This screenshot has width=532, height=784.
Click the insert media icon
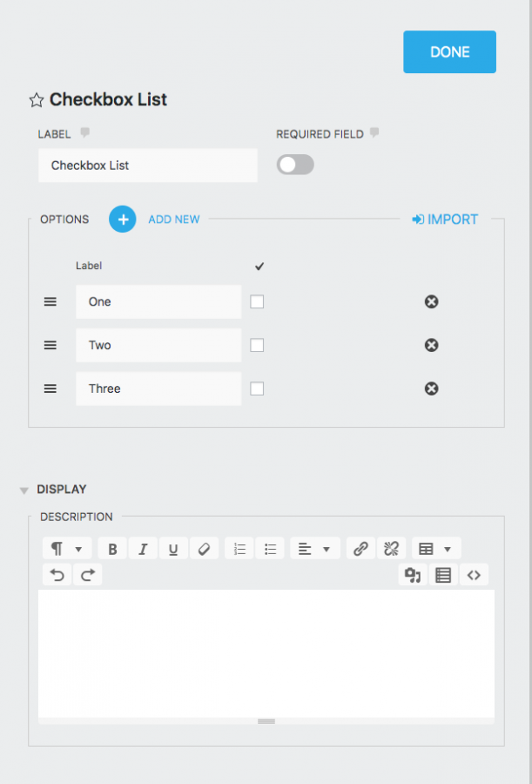pos(413,575)
